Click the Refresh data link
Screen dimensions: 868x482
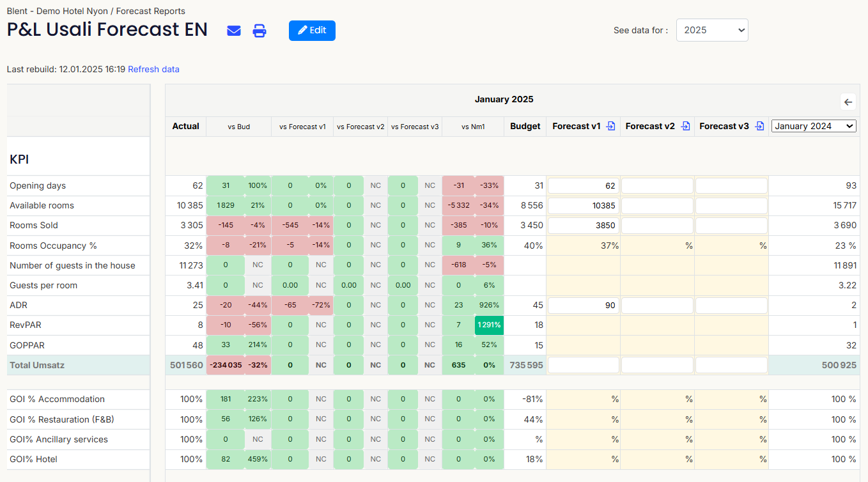click(x=153, y=69)
